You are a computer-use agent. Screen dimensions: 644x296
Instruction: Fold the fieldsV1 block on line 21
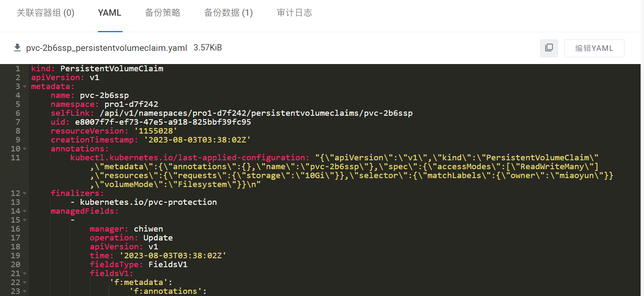tap(25, 274)
